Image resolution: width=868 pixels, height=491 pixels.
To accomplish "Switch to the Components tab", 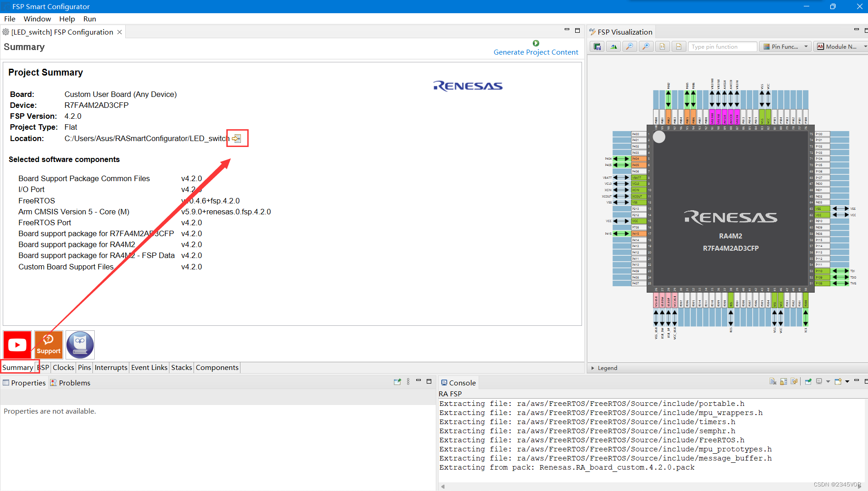I will 217,368.
